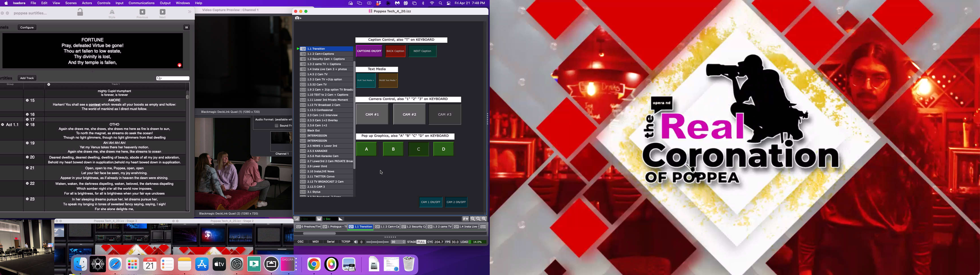The image size is (980, 275).
Task: Switch to Q3 0 Preshow scene tab
Action: point(308,227)
